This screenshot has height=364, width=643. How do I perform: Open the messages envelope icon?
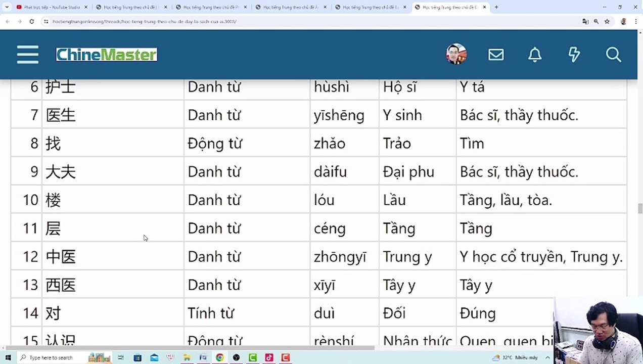[496, 55]
